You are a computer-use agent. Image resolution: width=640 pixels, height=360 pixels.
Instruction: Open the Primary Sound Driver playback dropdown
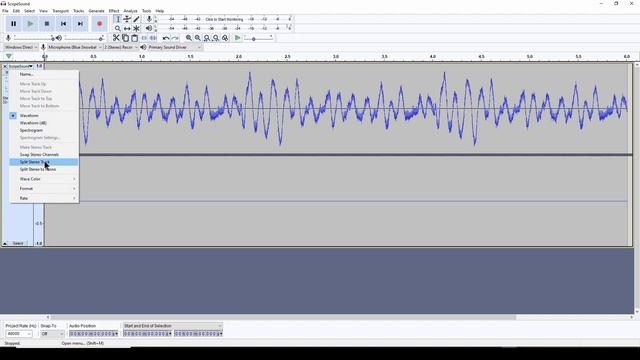[175, 47]
